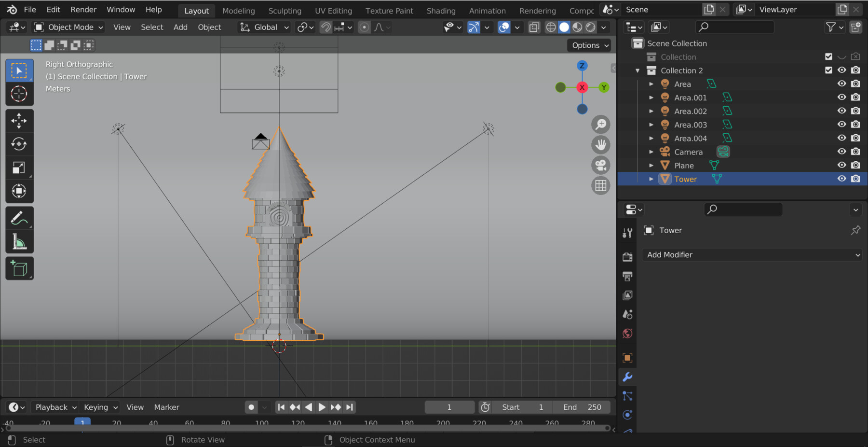This screenshot has width=868, height=447.
Task: Play the animation forward
Action: (321, 407)
